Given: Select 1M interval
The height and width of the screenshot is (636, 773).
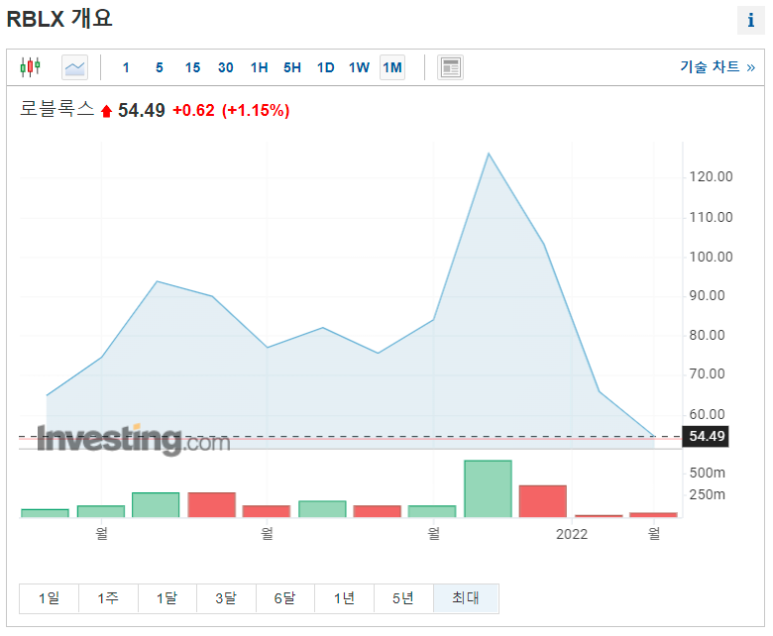Looking at the screenshot, I should pyautogui.click(x=392, y=68).
